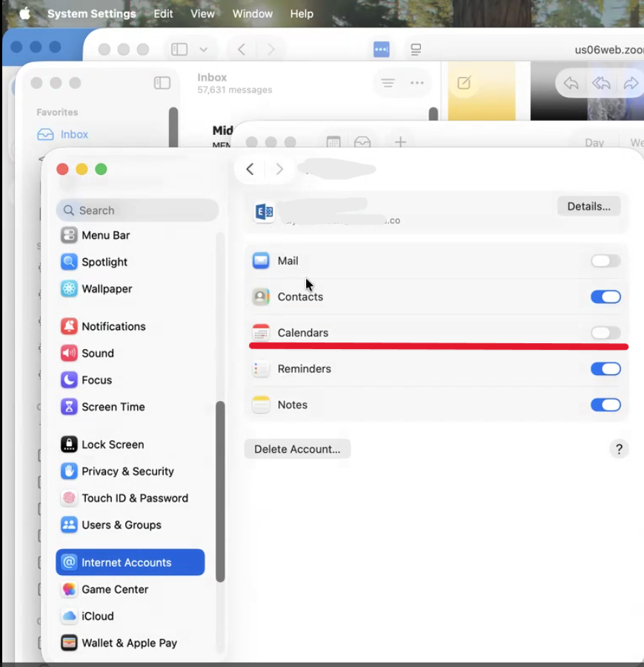The image size is (644, 667).
Task: Open Wallpaper settings pane
Action: click(130, 289)
